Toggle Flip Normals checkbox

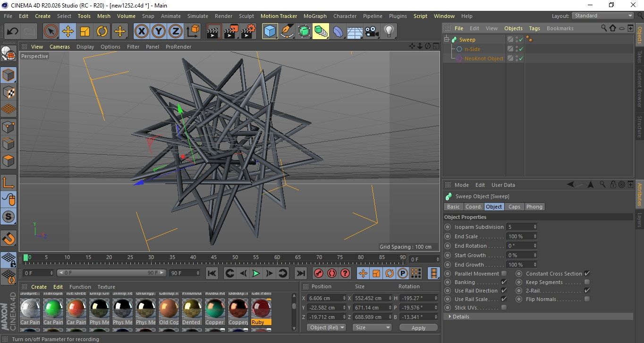tap(587, 299)
